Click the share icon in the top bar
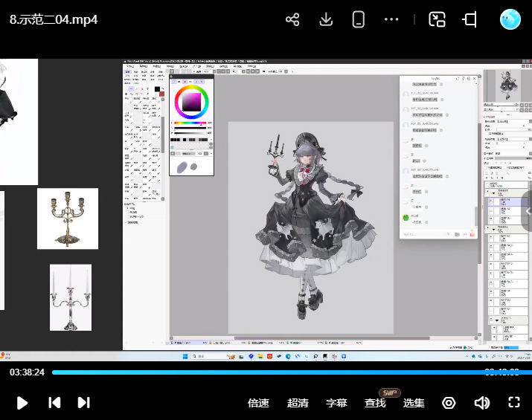This screenshot has width=532, height=420. [x=292, y=20]
